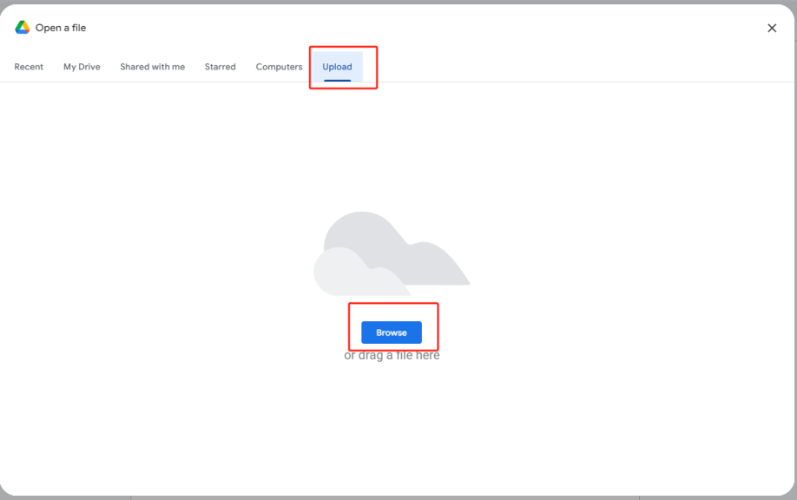Select the Upload tab
Viewport: 797px width, 500px height.
coord(338,67)
